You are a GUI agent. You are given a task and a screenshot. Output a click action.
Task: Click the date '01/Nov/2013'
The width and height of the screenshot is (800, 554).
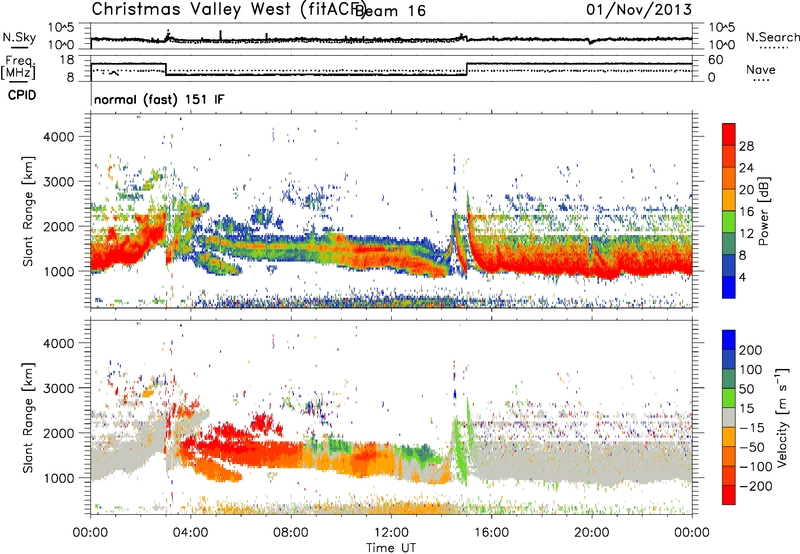click(639, 9)
